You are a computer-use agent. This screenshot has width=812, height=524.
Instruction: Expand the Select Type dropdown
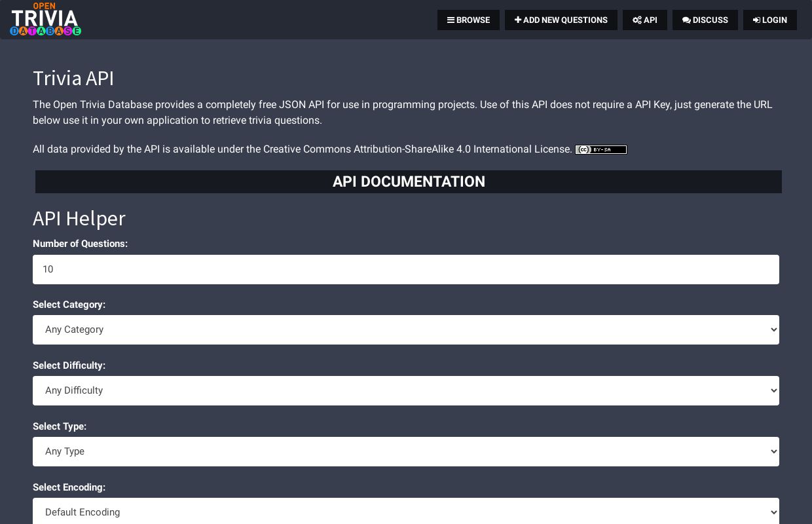(x=406, y=451)
